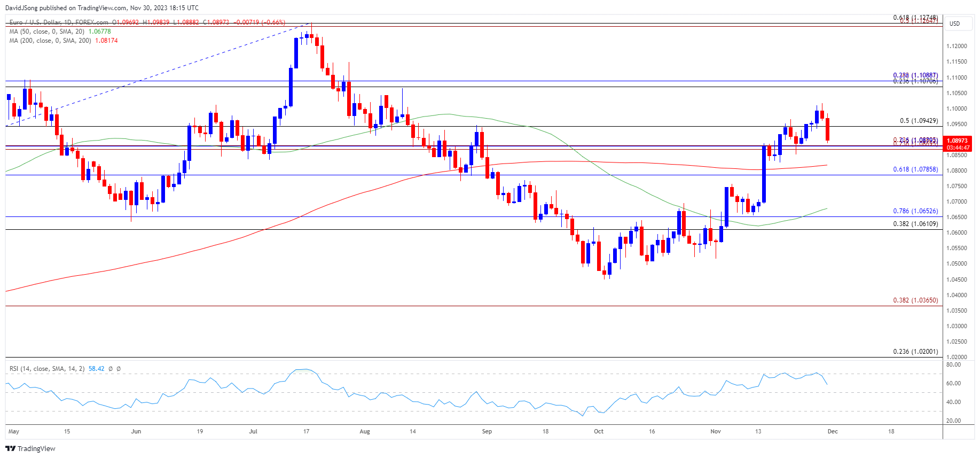Click the 1.12000 price axis label
The width and height of the screenshot is (980, 458).
[957, 46]
